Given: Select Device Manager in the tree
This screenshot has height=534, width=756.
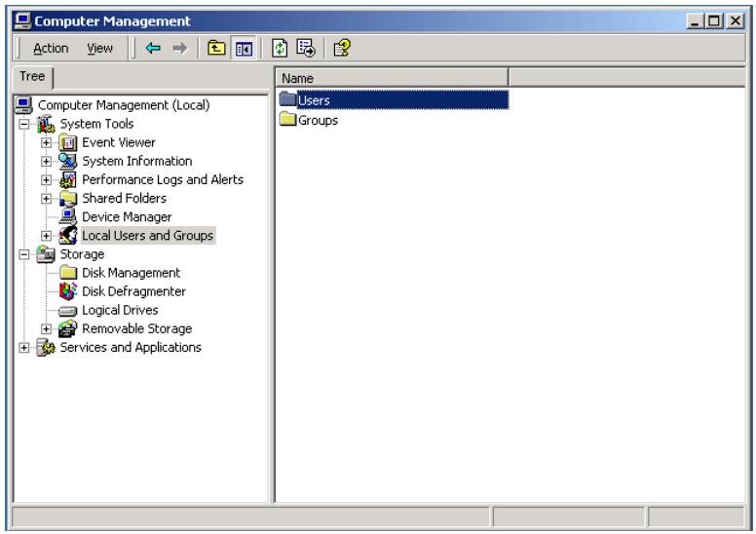Looking at the screenshot, I should coord(127,217).
